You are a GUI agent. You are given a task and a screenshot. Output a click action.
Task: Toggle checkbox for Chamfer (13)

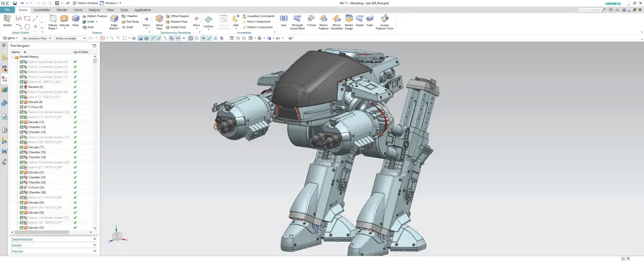21,127
